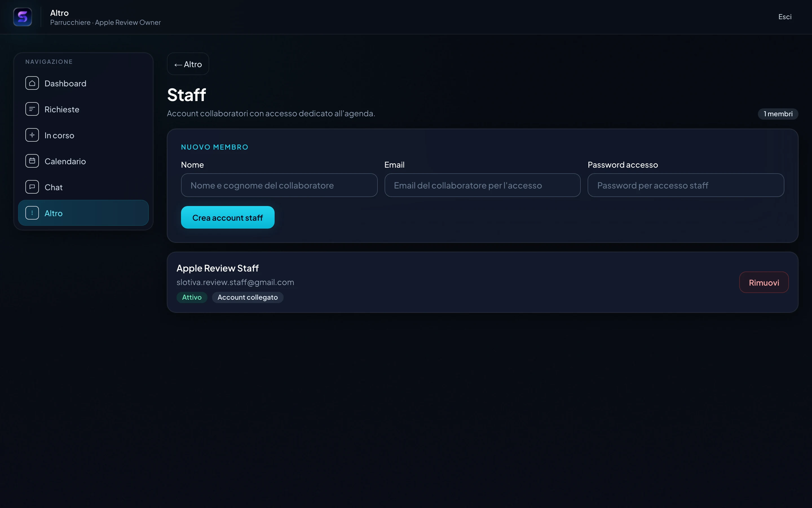Click the Account collaboratori description text

[x=271, y=113]
